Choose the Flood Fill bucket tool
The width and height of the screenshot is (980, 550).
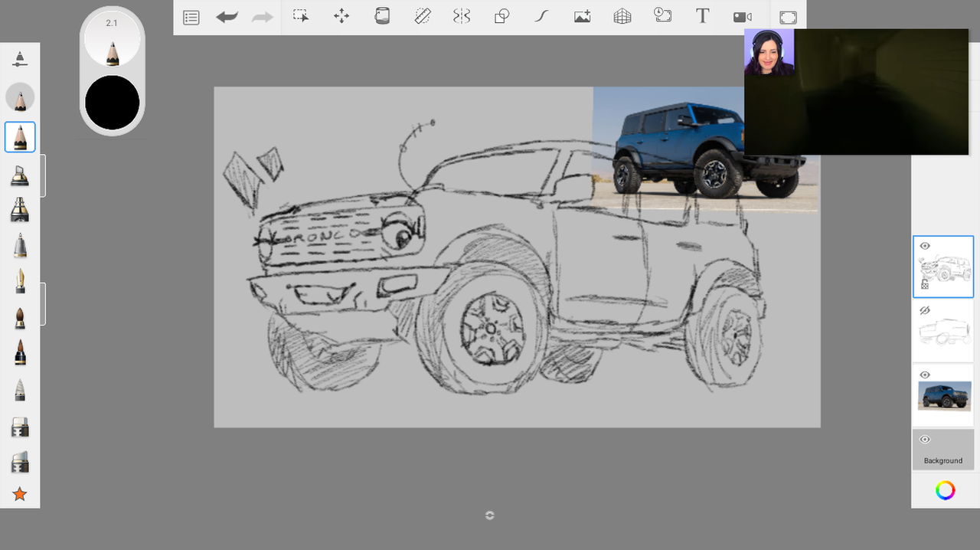[x=382, y=16]
